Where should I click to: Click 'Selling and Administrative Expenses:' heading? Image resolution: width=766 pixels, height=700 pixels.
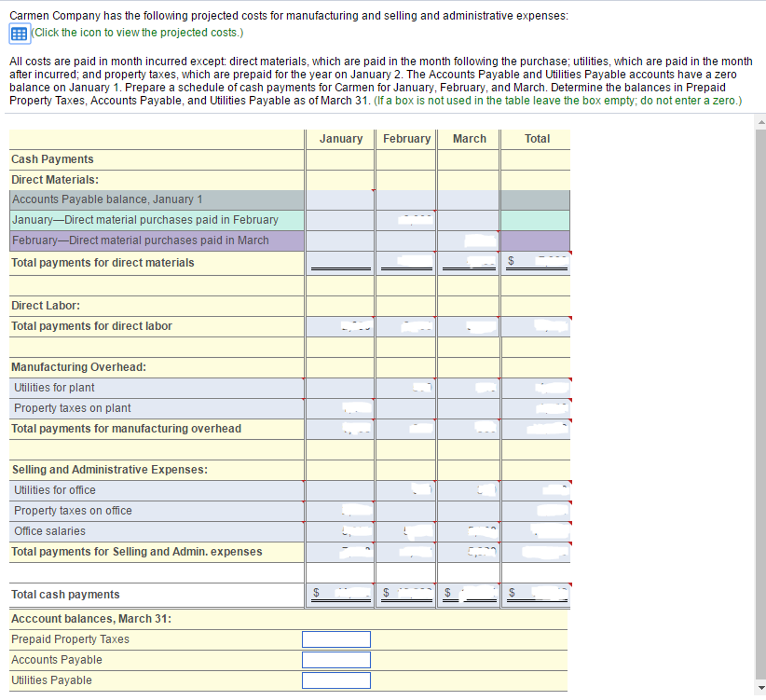[110, 470]
